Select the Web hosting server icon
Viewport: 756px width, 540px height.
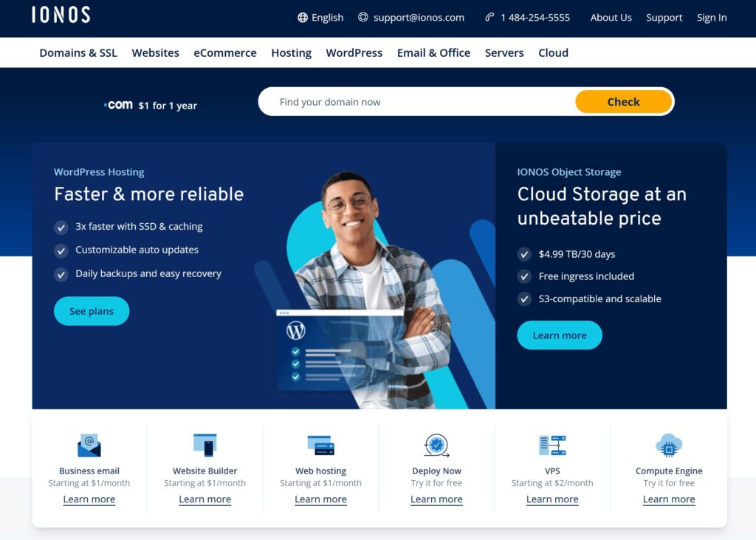point(320,444)
